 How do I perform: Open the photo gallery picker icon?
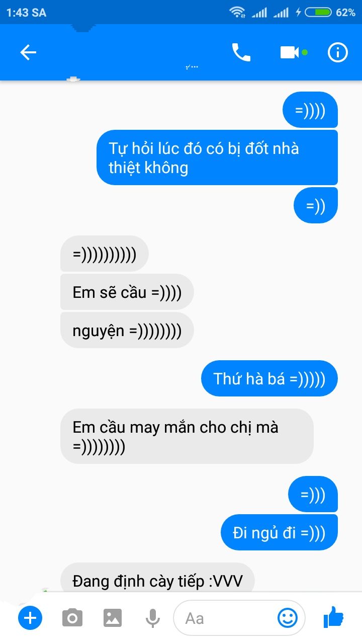click(113, 618)
